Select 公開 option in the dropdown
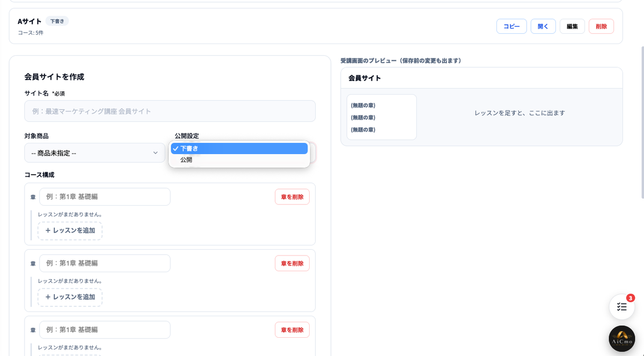 click(239, 160)
